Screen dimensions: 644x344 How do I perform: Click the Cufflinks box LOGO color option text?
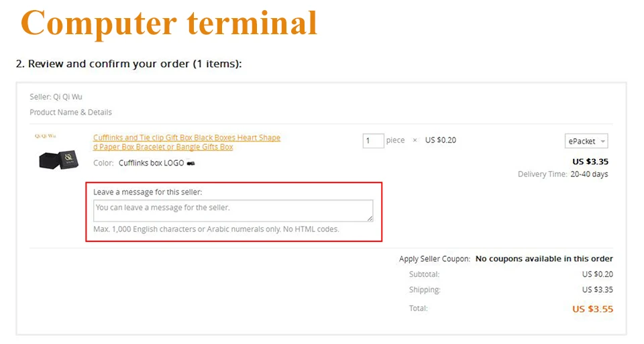point(151,164)
